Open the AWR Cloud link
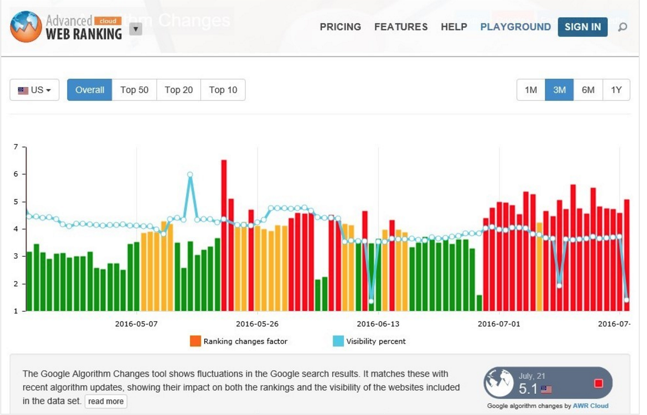647x415 pixels. tap(590, 406)
